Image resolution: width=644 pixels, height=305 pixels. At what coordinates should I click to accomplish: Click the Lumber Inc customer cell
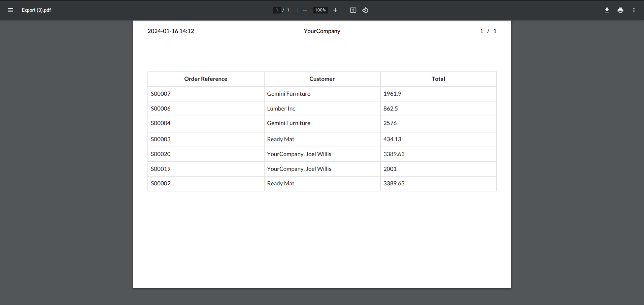pos(281,109)
